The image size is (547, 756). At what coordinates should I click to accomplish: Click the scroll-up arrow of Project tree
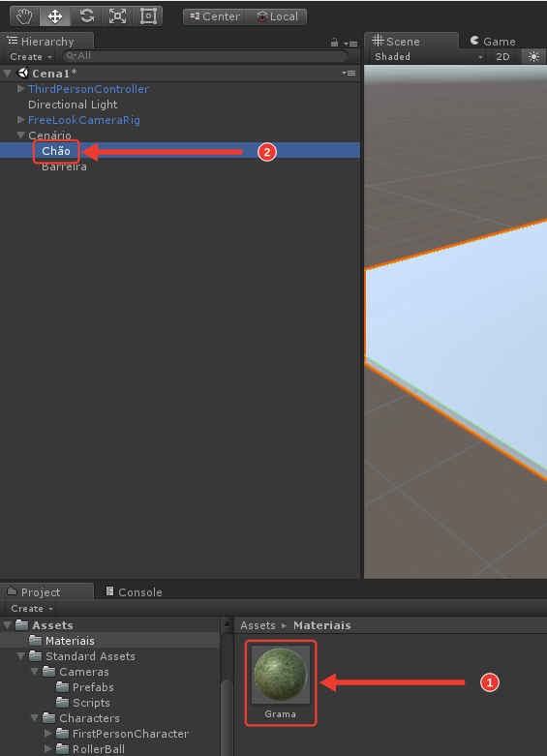[x=227, y=624]
